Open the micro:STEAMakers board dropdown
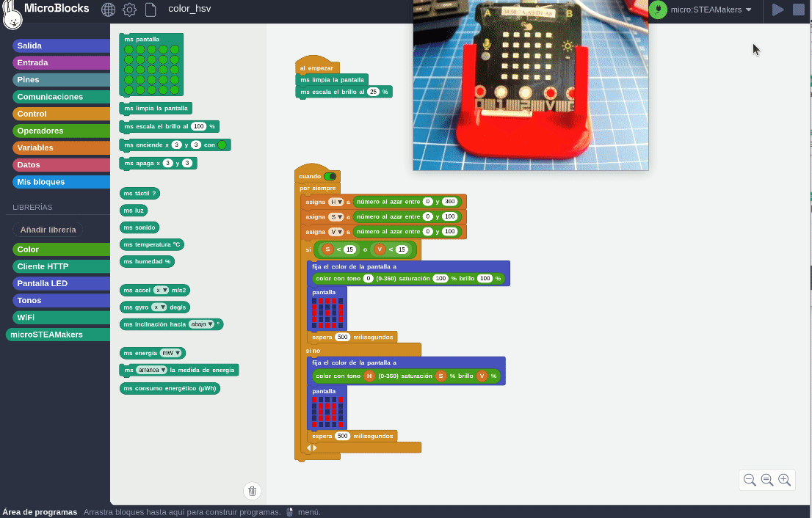This screenshot has width=812, height=518. tap(711, 10)
